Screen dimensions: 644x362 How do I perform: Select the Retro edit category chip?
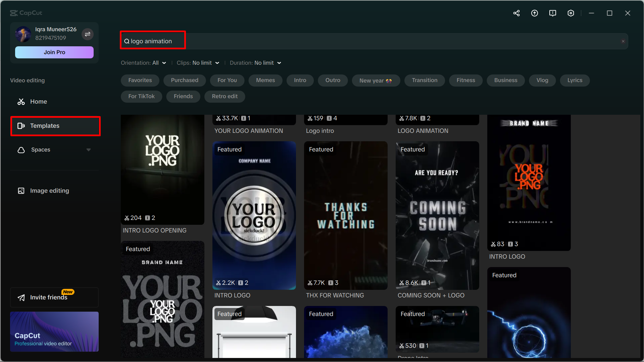[225, 96]
